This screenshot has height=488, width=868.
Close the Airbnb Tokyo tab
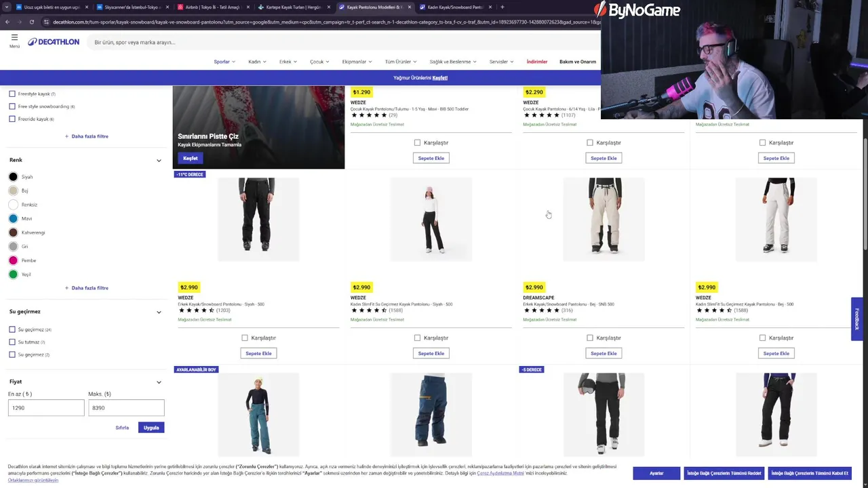point(250,7)
